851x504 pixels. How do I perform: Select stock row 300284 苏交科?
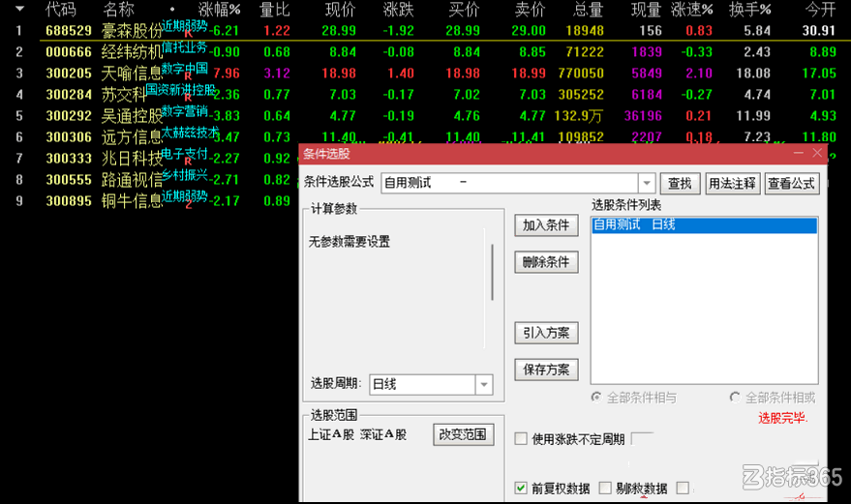pyautogui.click(x=426, y=95)
